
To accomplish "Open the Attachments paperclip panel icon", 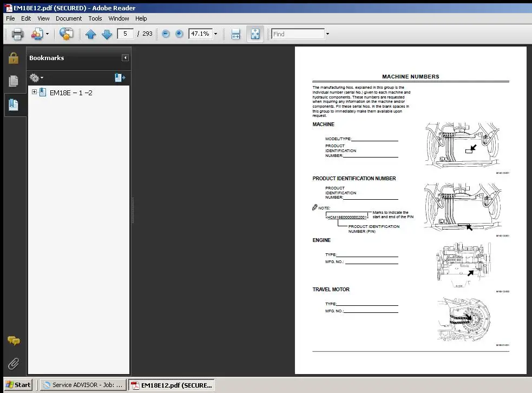I will click(x=14, y=363).
